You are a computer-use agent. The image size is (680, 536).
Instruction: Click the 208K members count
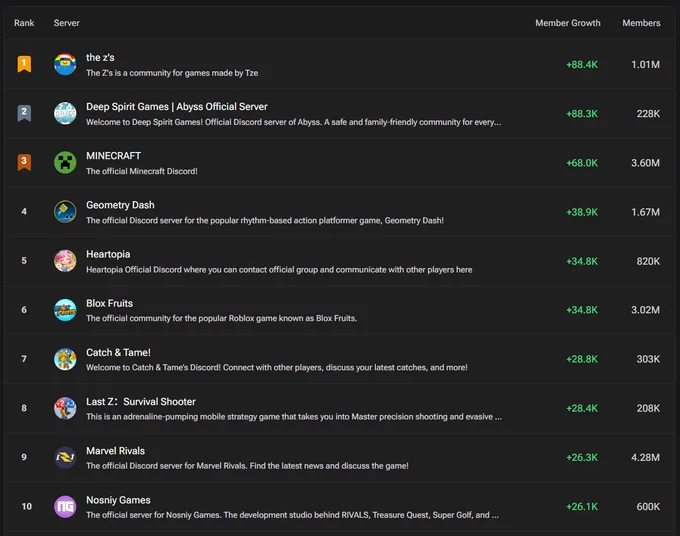pyautogui.click(x=648, y=409)
